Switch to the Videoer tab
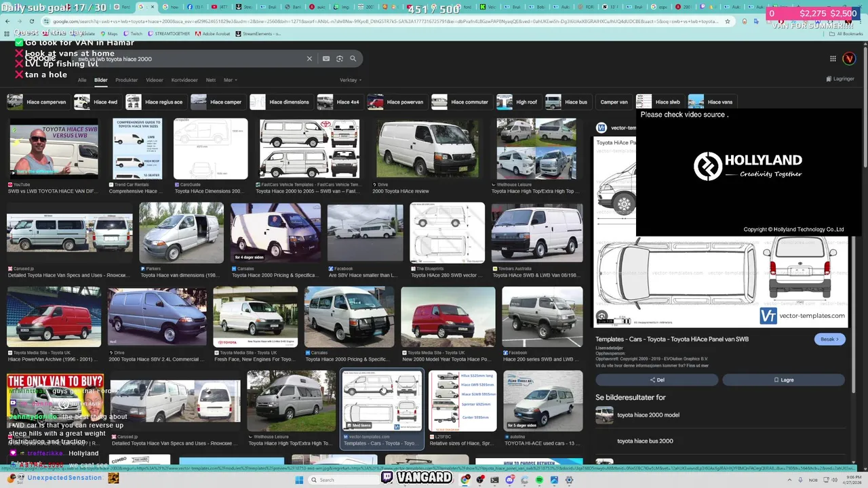 click(x=155, y=80)
